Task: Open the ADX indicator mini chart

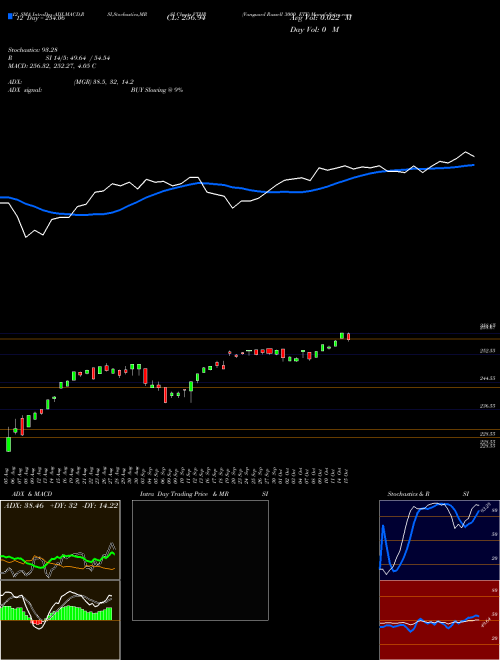Action: (60, 540)
